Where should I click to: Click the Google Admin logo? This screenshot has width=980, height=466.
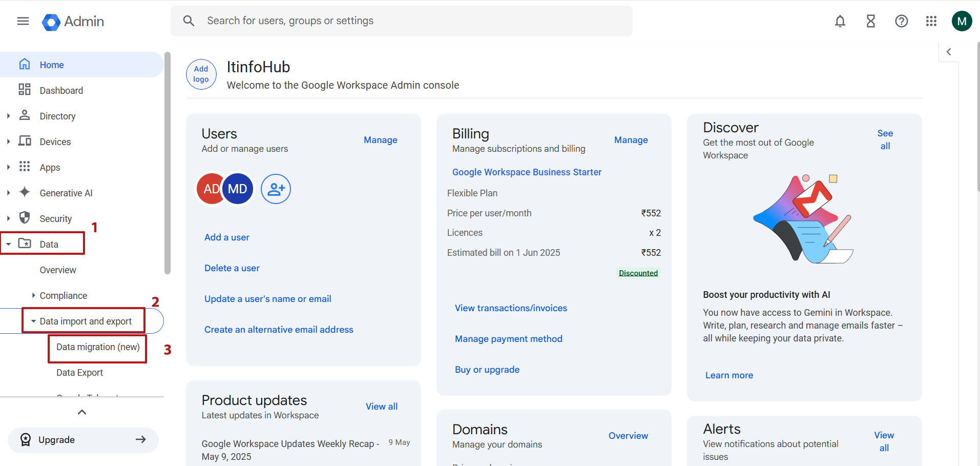coord(73,22)
